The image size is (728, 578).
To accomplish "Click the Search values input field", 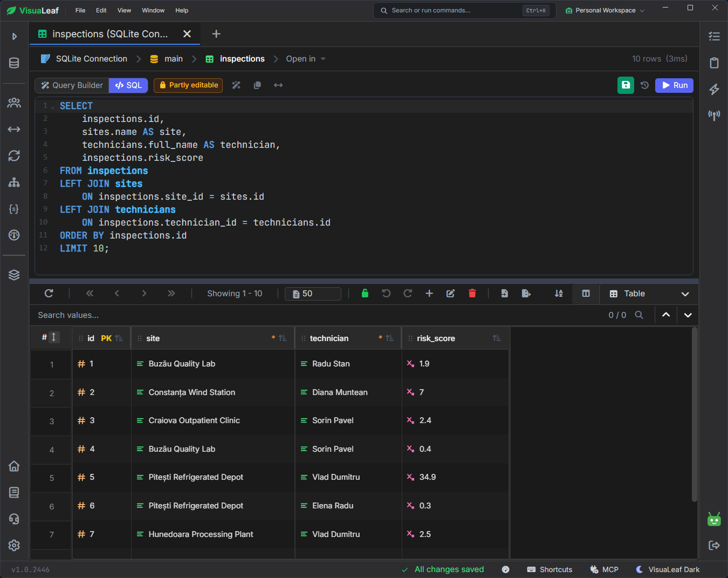I will [x=318, y=315].
